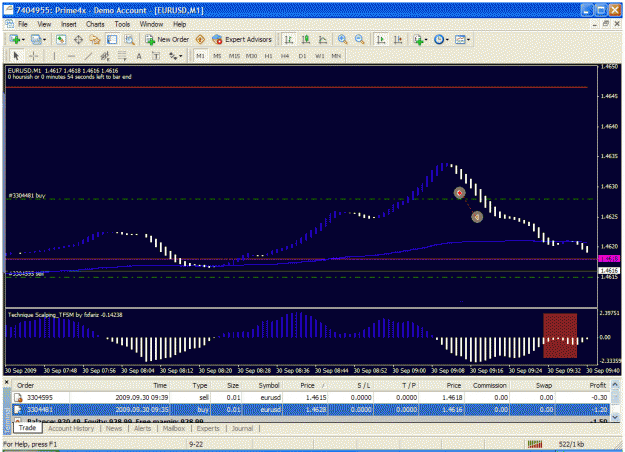Select the Trade tab
The width and height of the screenshot is (625, 452).
[28, 428]
